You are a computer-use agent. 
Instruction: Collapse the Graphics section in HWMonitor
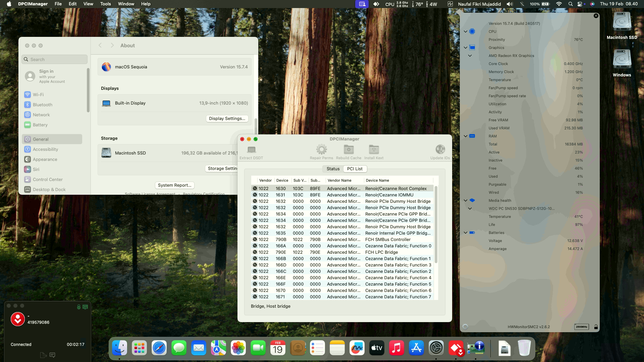coord(466,48)
